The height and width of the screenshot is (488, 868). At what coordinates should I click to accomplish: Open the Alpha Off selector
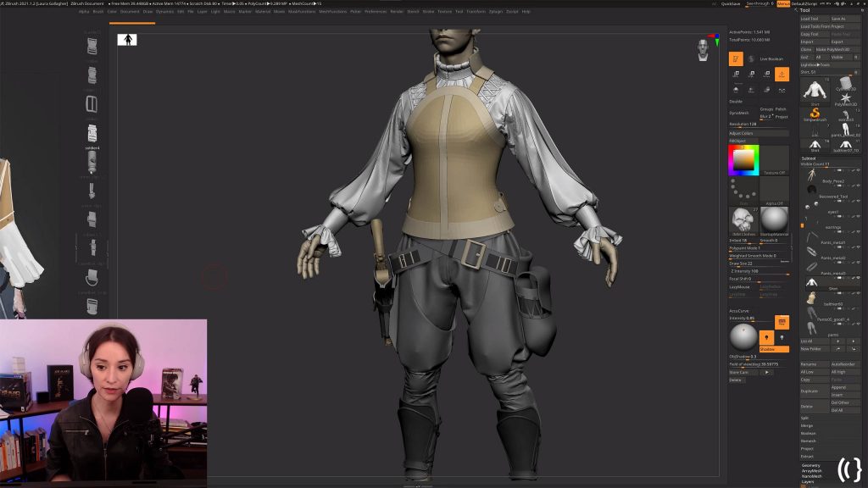774,191
